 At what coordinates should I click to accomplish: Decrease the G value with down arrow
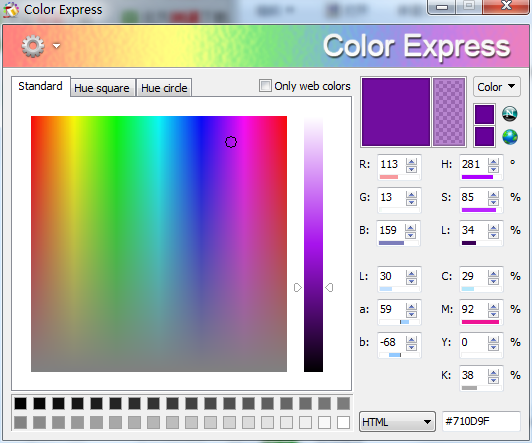(412, 202)
